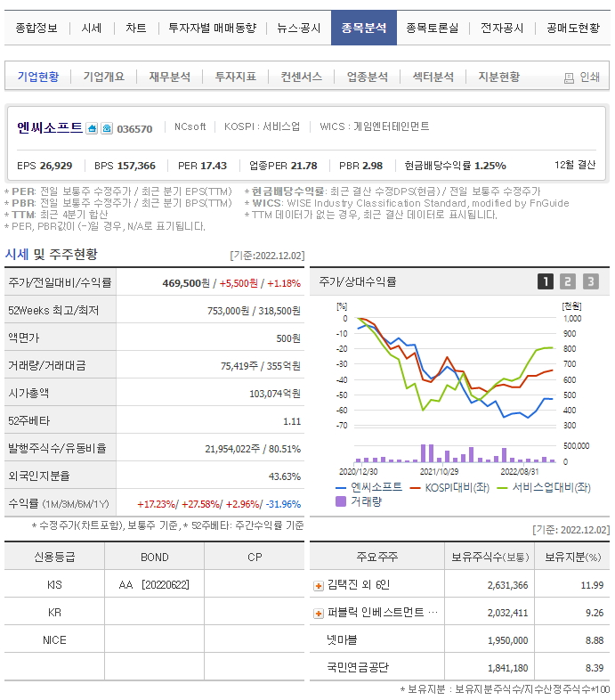Click the printer icon next to 인쇄

569,78
